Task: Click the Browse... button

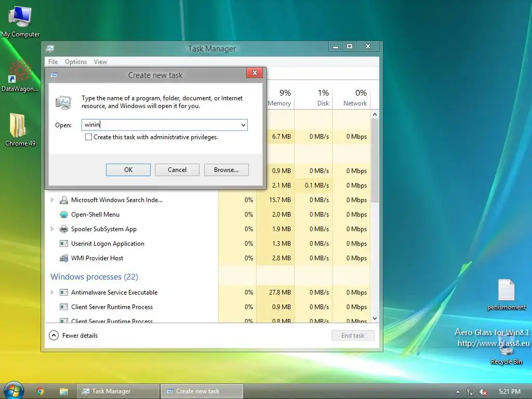Action: click(x=227, y=170)
